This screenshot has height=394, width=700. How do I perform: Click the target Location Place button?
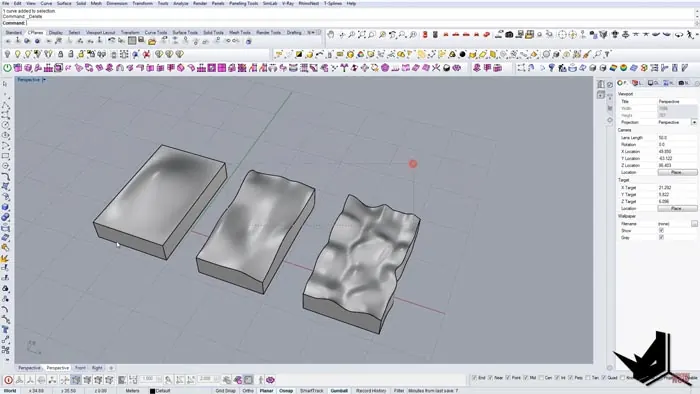(x=677, y=208)
